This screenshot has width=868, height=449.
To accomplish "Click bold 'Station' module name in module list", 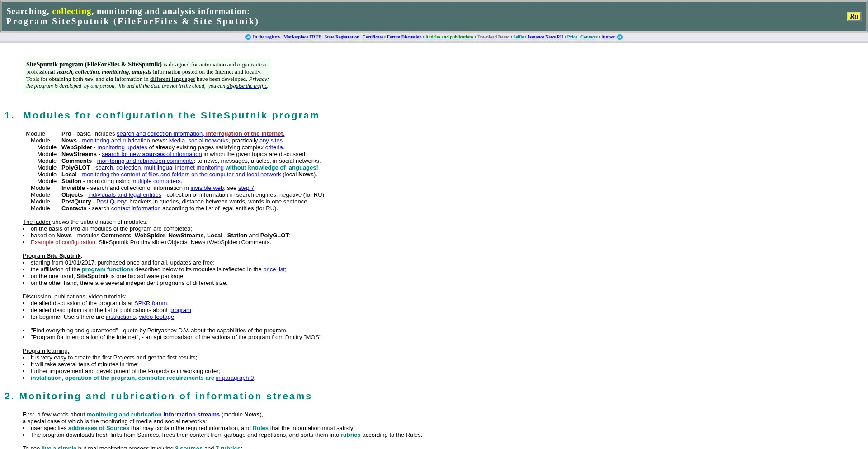I will click(71, 181).
